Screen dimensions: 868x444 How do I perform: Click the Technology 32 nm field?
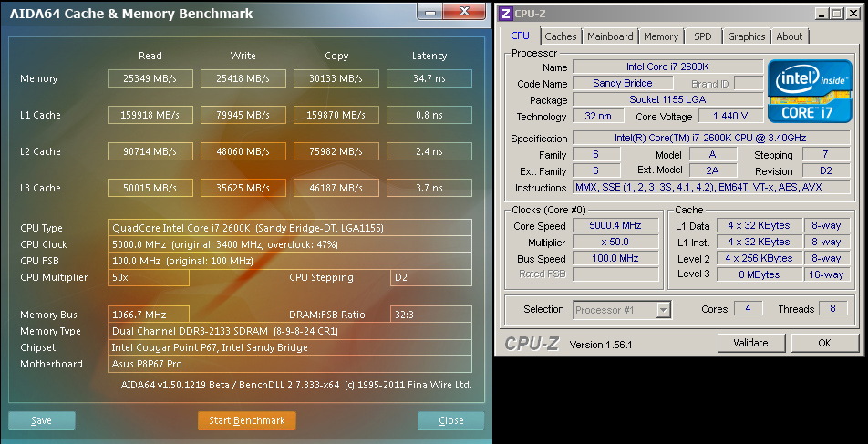598,117
